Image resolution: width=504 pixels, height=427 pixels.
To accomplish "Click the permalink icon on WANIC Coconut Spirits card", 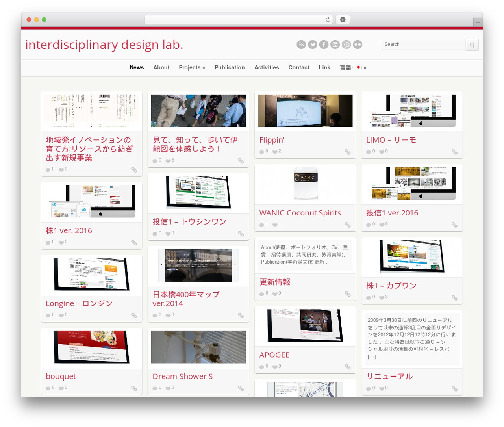I will pyautogui.click(x=348, y=225).
